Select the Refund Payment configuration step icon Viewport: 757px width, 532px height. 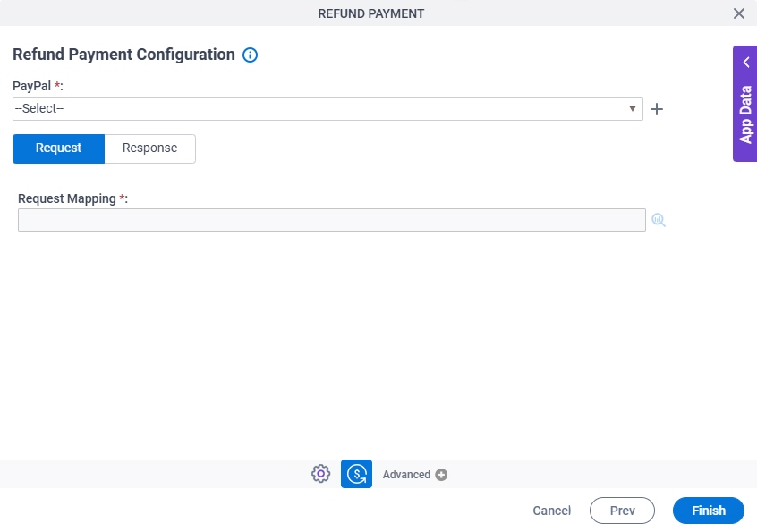click(356, 474)
